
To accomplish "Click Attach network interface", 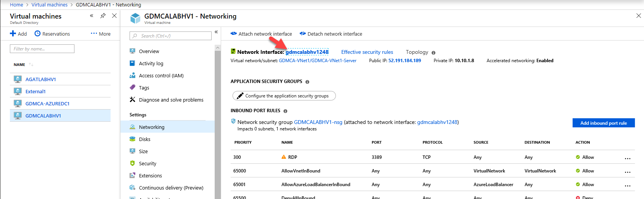I will click(261, 34).
